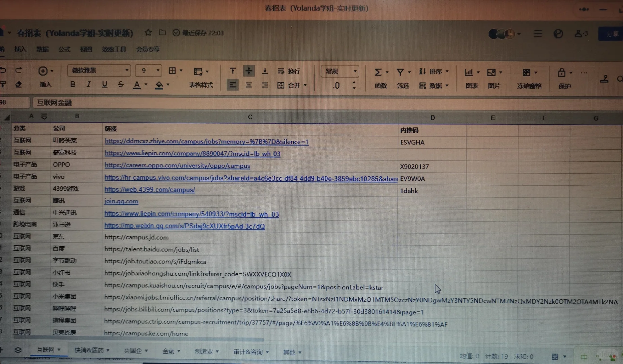623x364 pixels.
Task: Open the 公式 menu
Action: tap(64, 49)
